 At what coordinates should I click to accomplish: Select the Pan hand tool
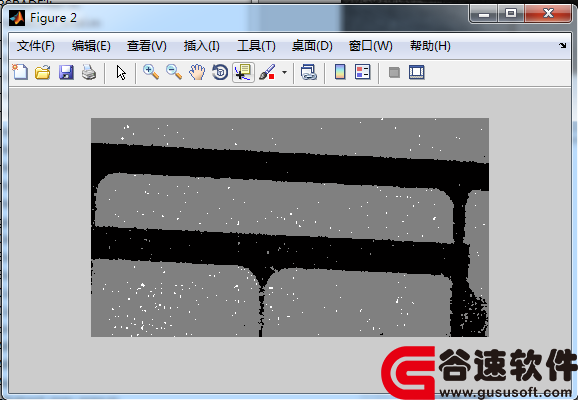click(x=197, y=72)
